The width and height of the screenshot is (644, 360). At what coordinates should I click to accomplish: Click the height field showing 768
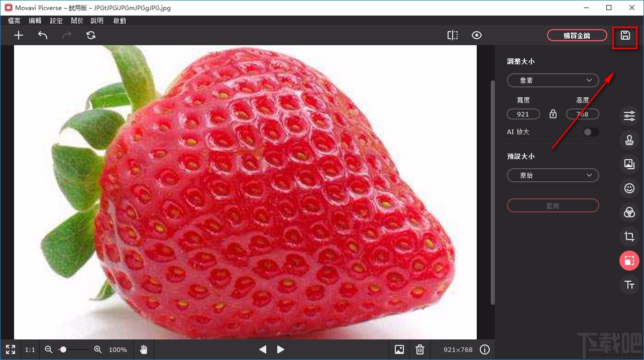coord(583,114)
